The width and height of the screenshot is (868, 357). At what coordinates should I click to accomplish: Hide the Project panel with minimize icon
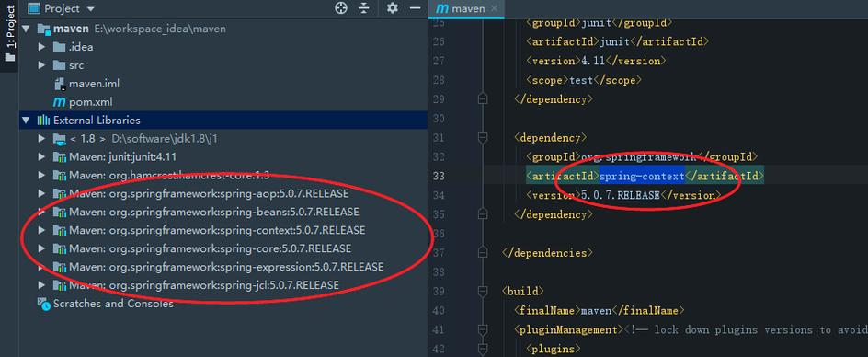click(x=416, y=8)
